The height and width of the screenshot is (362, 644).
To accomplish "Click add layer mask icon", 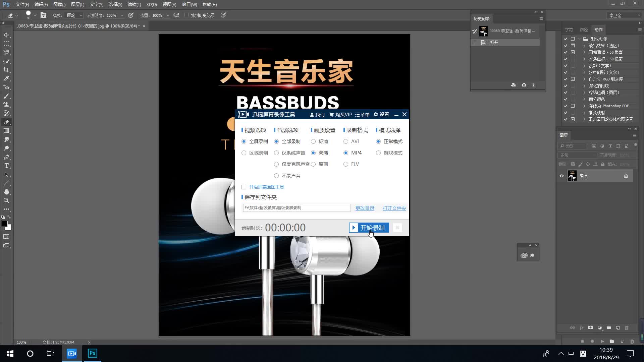I will (591, 327).
